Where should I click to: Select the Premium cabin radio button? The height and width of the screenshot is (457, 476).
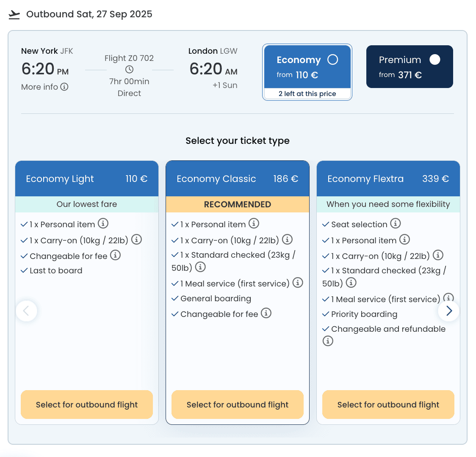coord(434,60)
